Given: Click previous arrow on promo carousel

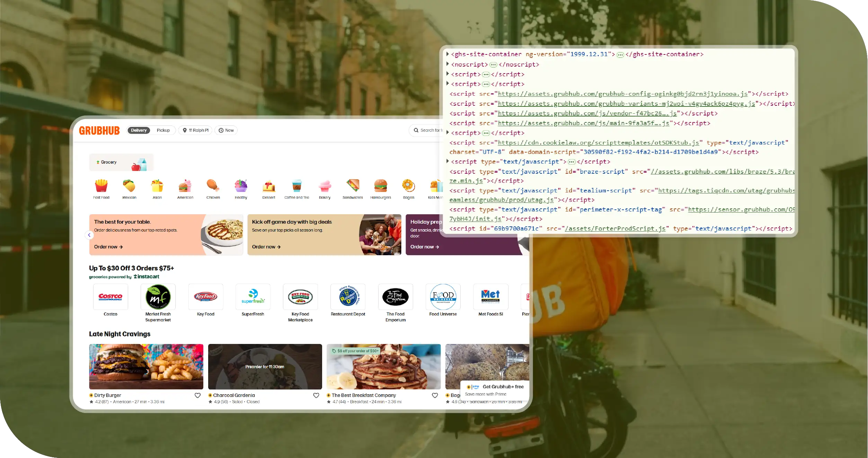Looking at the screenshot, I should click(x=89, y=235).
